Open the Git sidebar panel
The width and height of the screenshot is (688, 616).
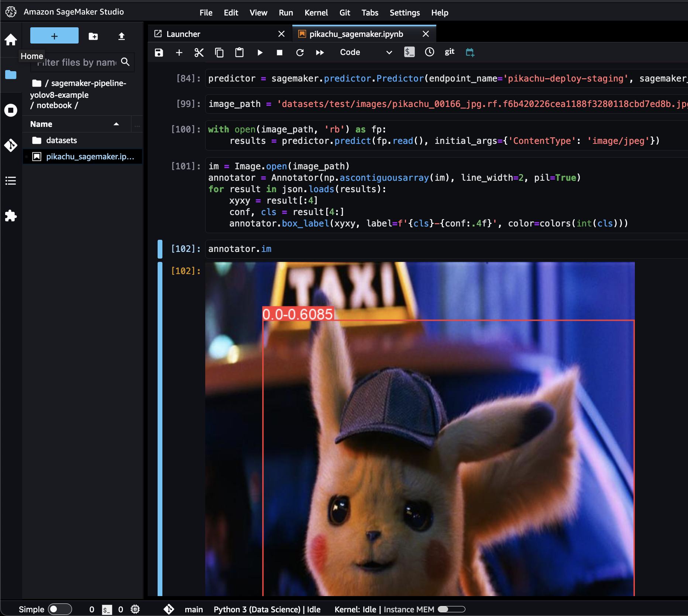[11, 145]
